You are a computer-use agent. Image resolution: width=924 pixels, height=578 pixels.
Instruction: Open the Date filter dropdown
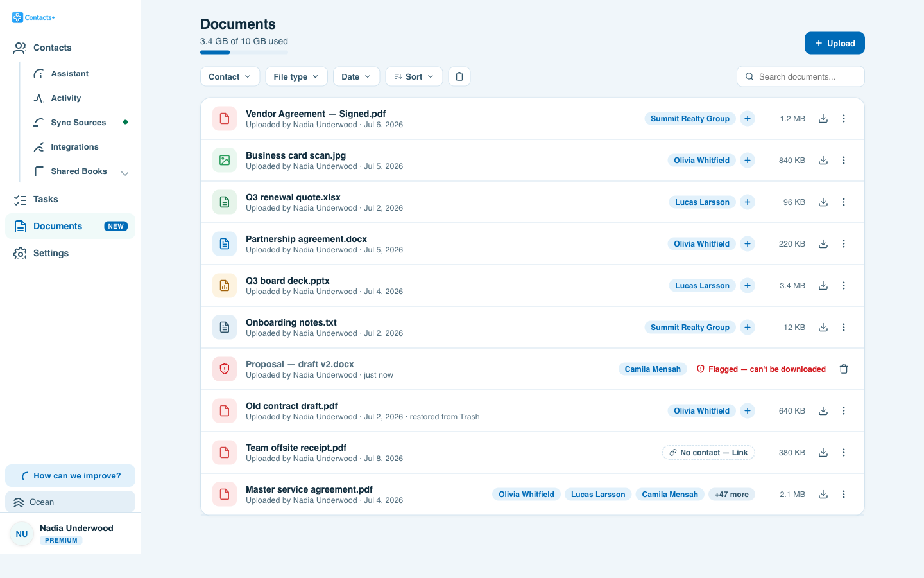[356, 76]
